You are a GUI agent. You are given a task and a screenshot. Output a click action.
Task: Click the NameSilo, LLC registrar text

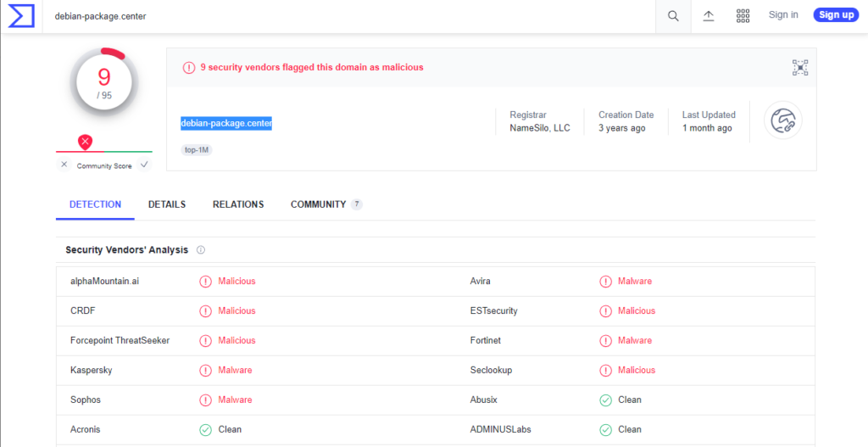click(x=540, y=129)
